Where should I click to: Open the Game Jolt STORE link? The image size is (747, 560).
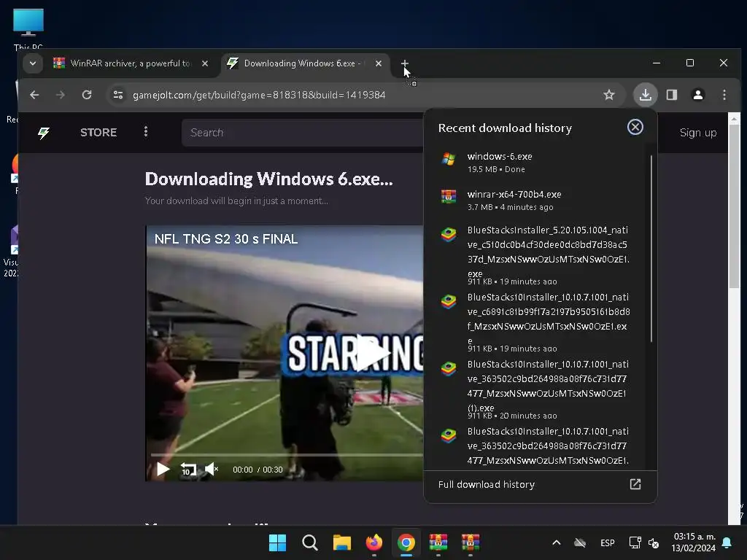98,133
